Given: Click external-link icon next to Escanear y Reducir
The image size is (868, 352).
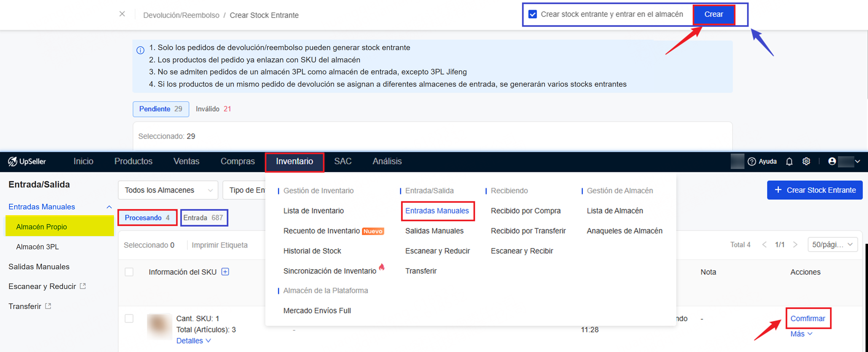Looking at the screenshot, I should [83, 286].
